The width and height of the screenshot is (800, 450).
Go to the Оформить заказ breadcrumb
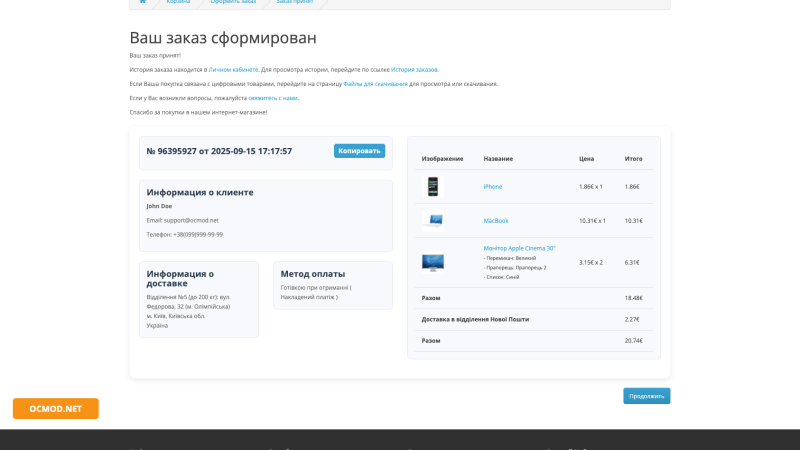[x=233, y=2]
